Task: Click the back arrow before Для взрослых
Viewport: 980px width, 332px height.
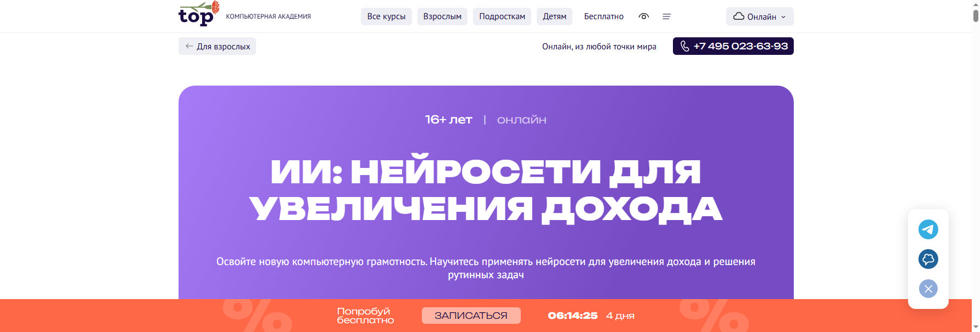Action: (189, 46)
